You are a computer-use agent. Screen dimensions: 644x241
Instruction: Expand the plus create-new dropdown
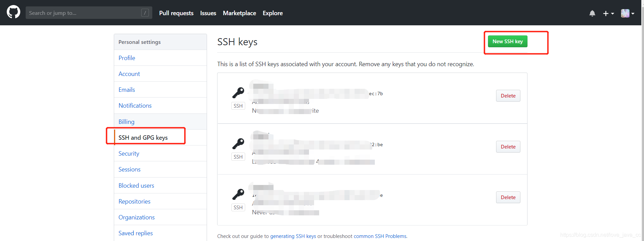608,13
